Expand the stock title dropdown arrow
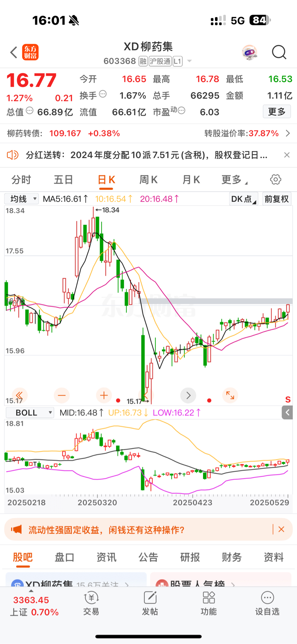This screenshot has width=297, height=644. [x=189, y=61]
